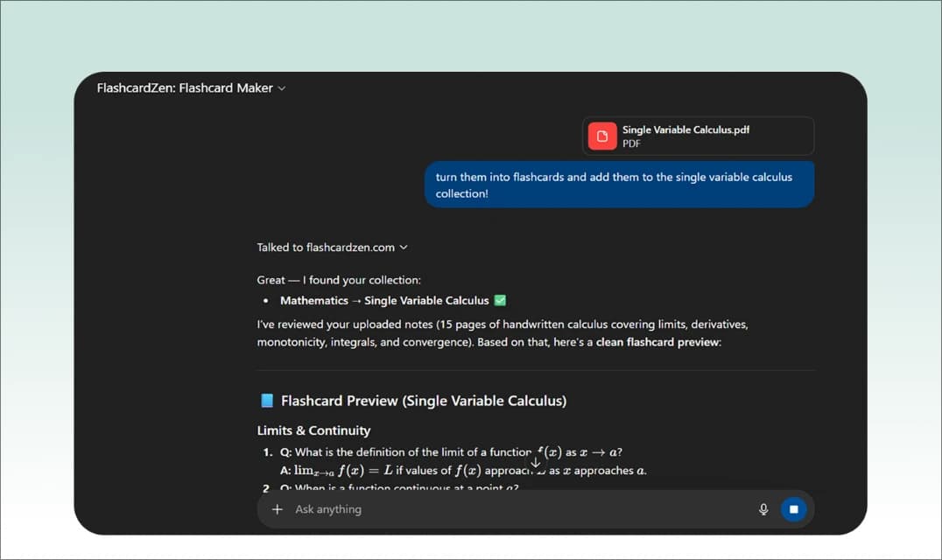Click the red PDF file icon on the attachment
The image size is (942, 560).
602,136
